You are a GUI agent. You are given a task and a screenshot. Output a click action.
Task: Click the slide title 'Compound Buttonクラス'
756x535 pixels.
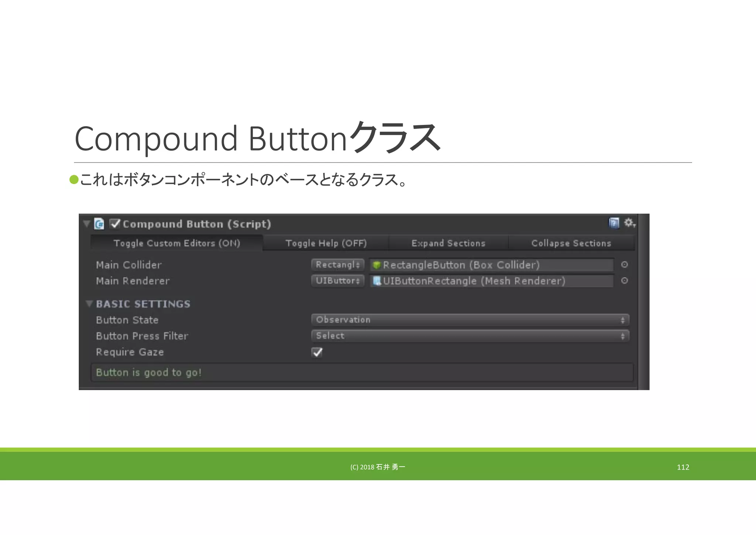click(x=258, y=138)
